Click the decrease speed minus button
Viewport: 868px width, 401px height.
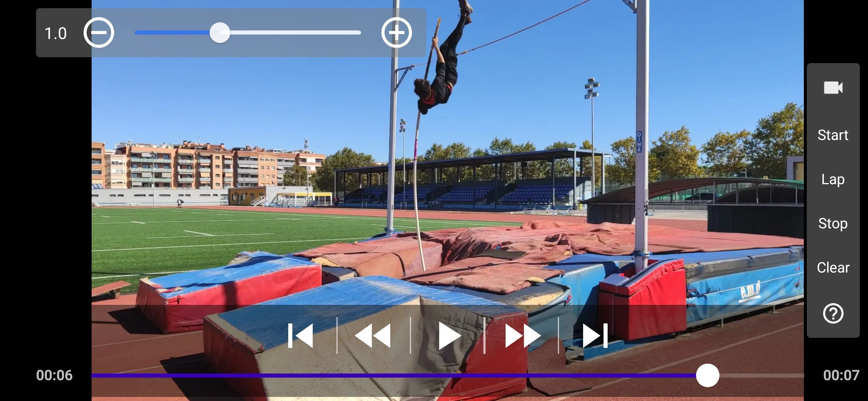(x=99, y=33)
